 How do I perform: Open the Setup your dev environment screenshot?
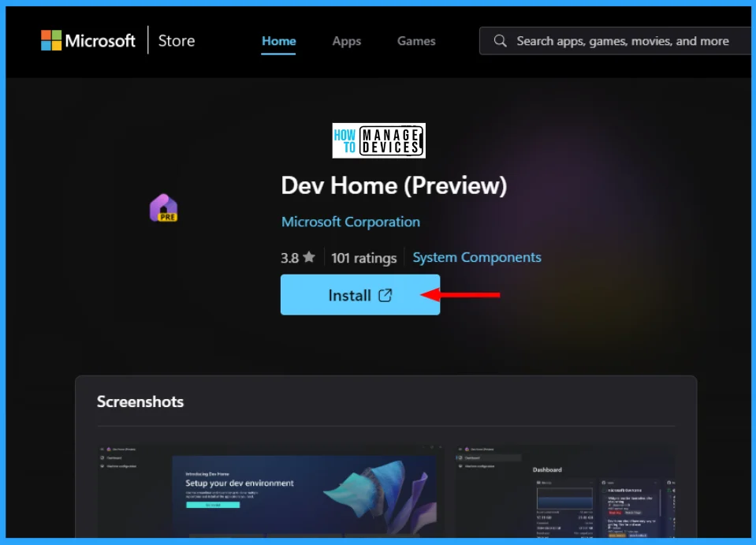coord(270,491)
